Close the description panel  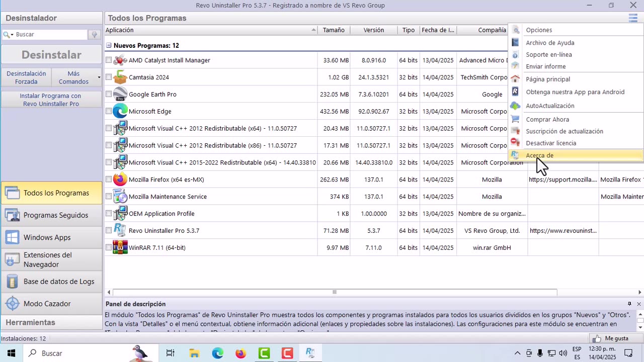[x=639, y=304]
